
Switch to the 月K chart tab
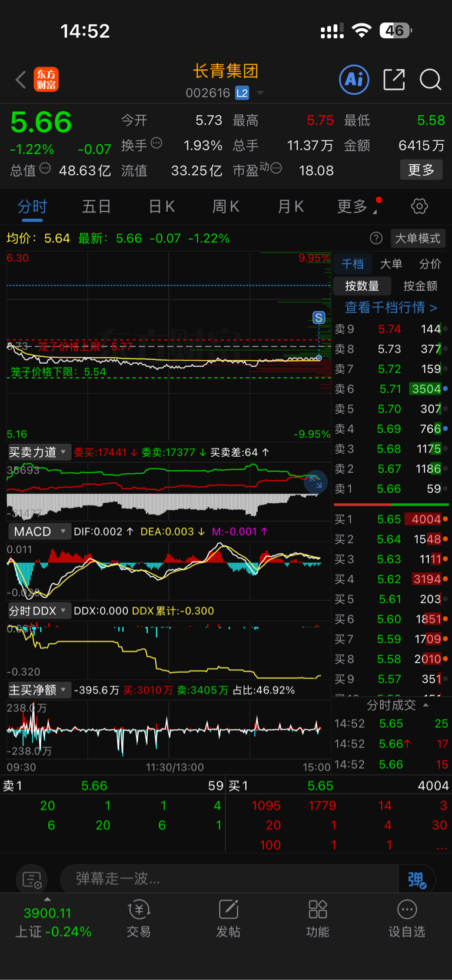click(x=291, y=207)
